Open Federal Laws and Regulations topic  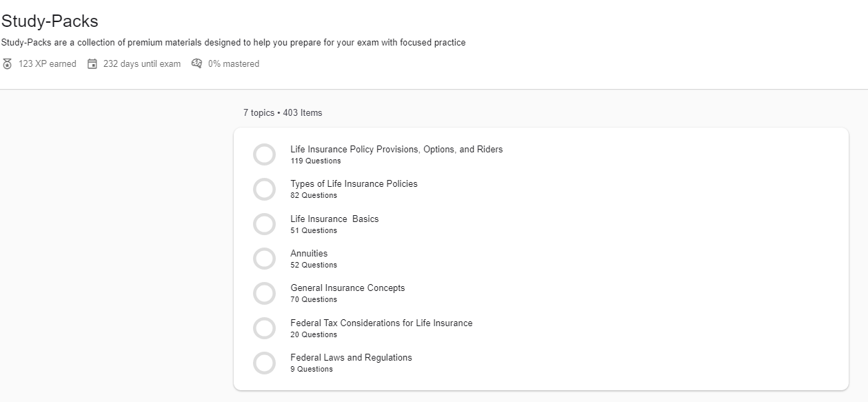pos(351,358)
